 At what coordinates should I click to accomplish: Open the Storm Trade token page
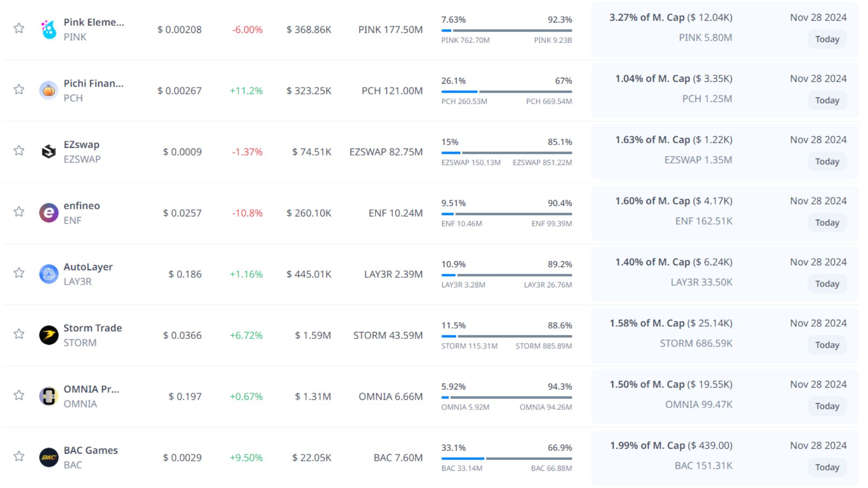pos(93,328)
